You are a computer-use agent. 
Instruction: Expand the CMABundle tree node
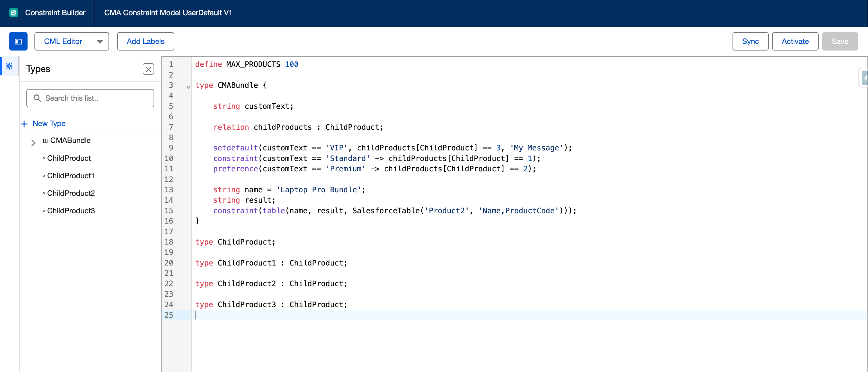tap(33, 143)
